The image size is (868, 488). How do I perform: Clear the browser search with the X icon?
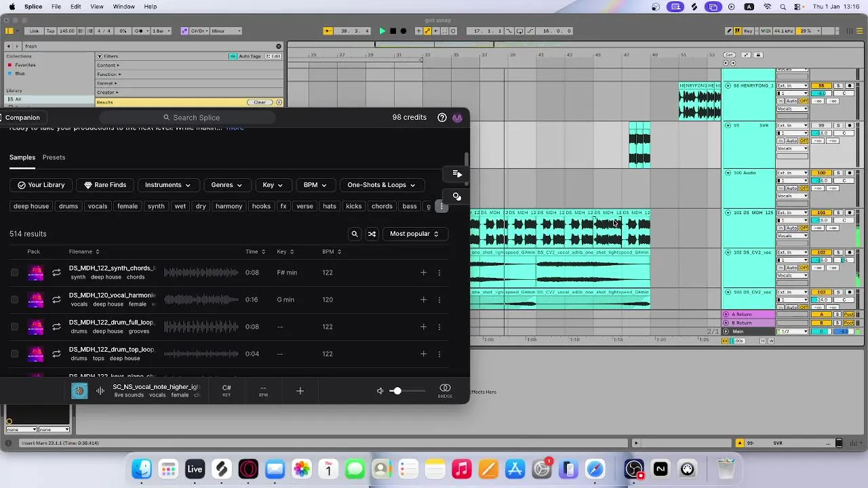click(278, 46)
